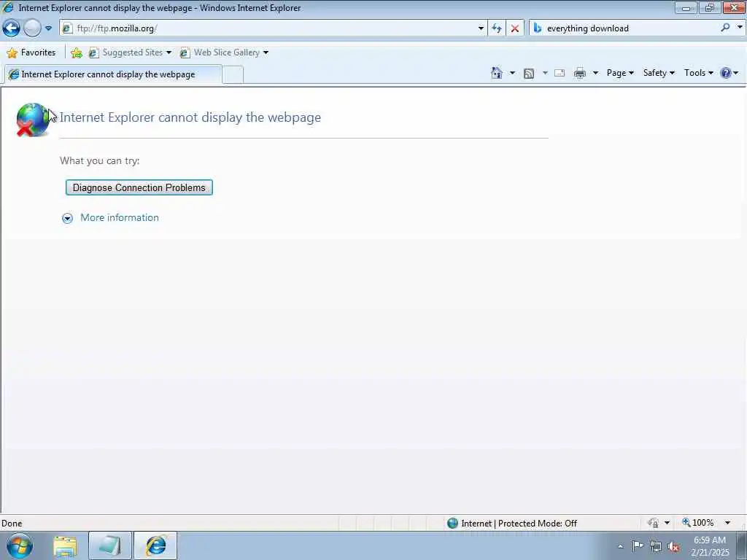Click the 100% zoom level button
The width and height of the screenshot is (747, 560).
(x=698, y=523)
